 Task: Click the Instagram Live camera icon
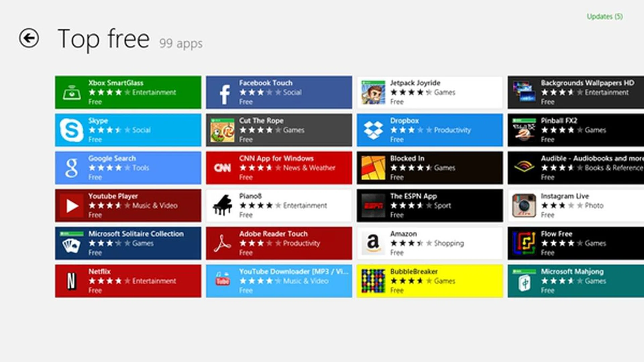pos(524,206)
